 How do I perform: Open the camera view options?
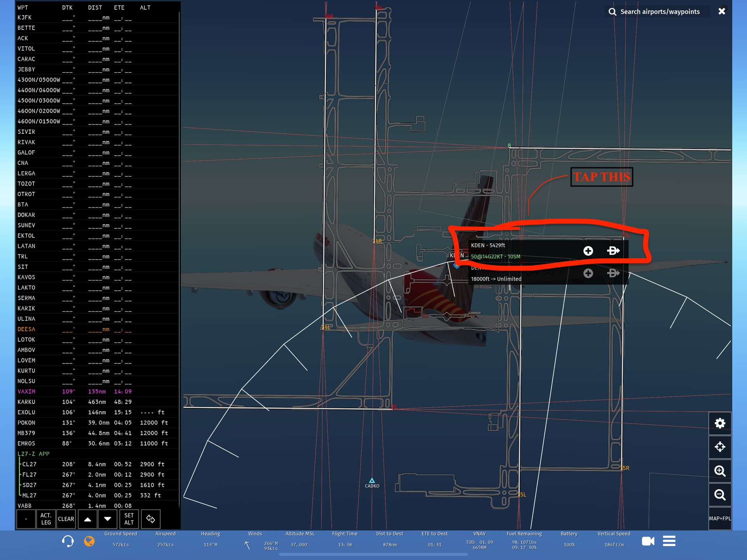click(648, 541)
